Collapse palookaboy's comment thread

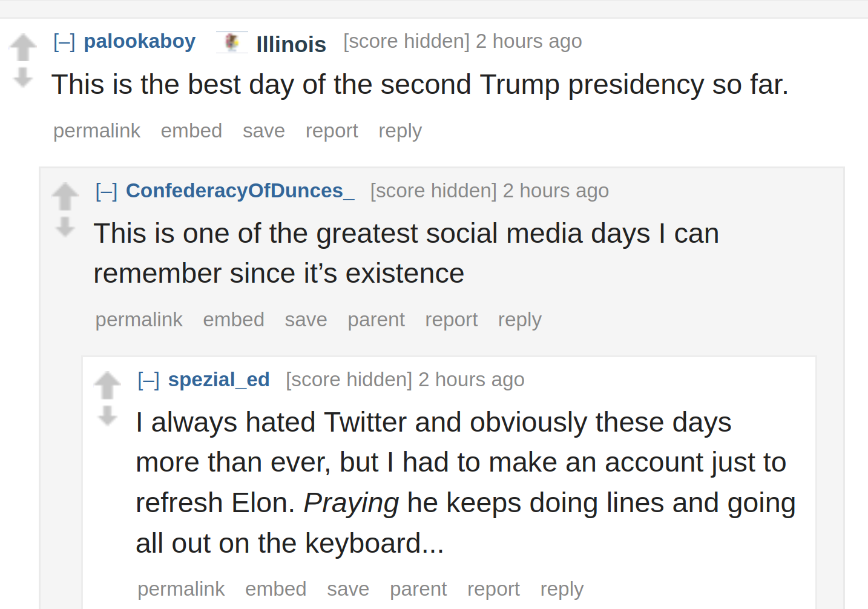pos(64,42)
